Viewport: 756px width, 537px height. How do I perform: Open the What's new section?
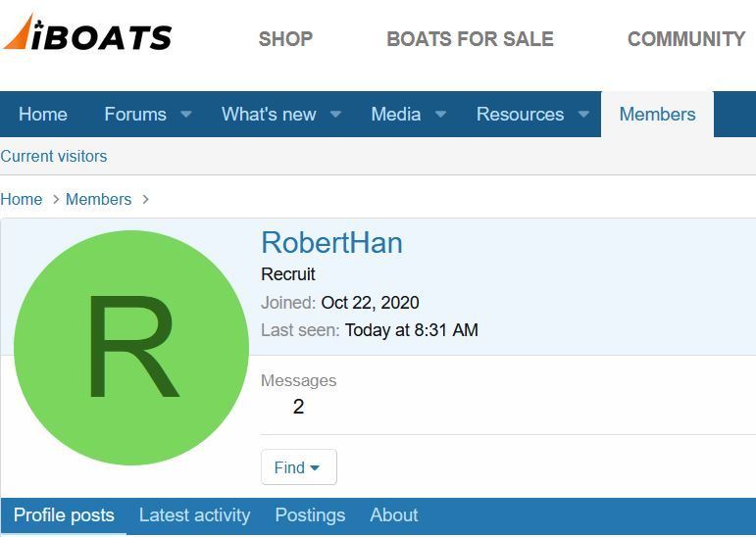269,115
